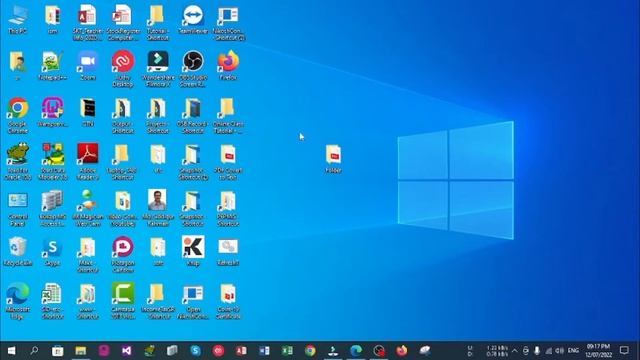Image resolution: width=640 pixels, height=360 pixels.
Task: Open the Windows Start menu
Action: pyautogui.click(x=11, y=350)
